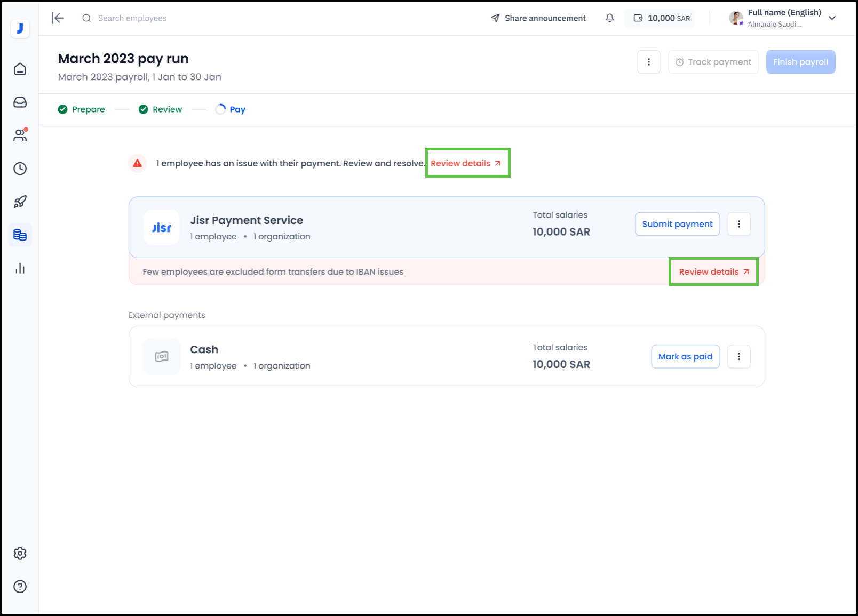Collapse the sidebar with the arrow icon
The image size is (858, 616).
(x=57, y=18)
